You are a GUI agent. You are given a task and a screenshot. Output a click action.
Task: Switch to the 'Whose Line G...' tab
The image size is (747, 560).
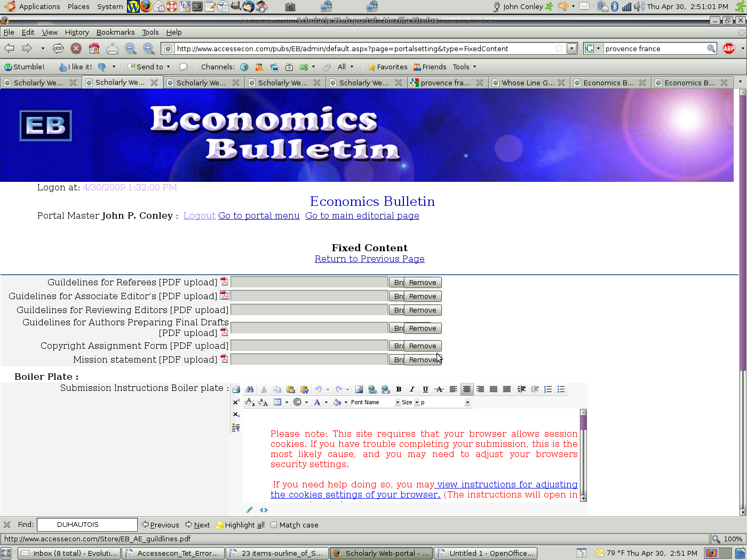coord(527,83)
